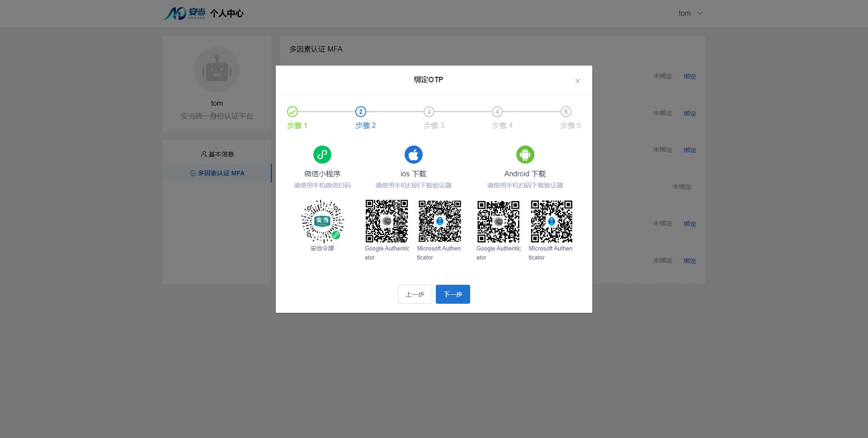
Task: Go back with the 上一步 button
Action: tap(415, 294)
